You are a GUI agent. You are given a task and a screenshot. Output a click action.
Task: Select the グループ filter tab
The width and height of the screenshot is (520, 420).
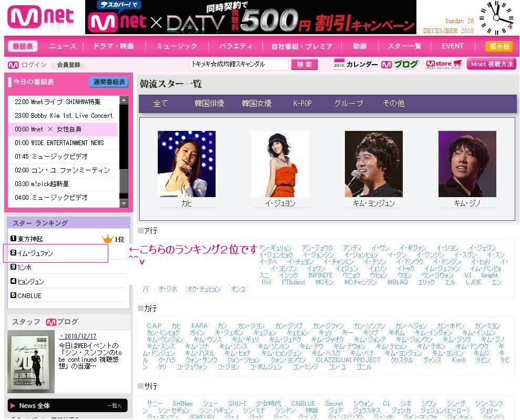pyautogui.click(x=348, y=104)
